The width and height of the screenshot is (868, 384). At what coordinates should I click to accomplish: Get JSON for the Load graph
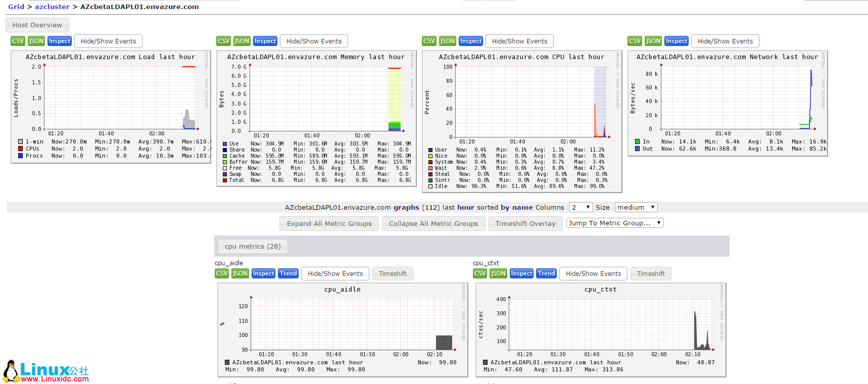(x=36, y=41)
